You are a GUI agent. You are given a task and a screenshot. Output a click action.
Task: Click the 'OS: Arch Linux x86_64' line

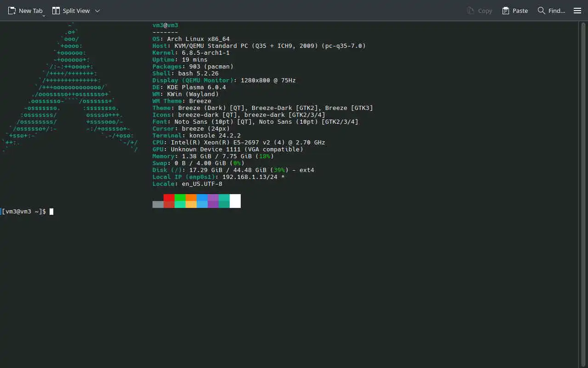pyautogui.click(x=191, y=39)
